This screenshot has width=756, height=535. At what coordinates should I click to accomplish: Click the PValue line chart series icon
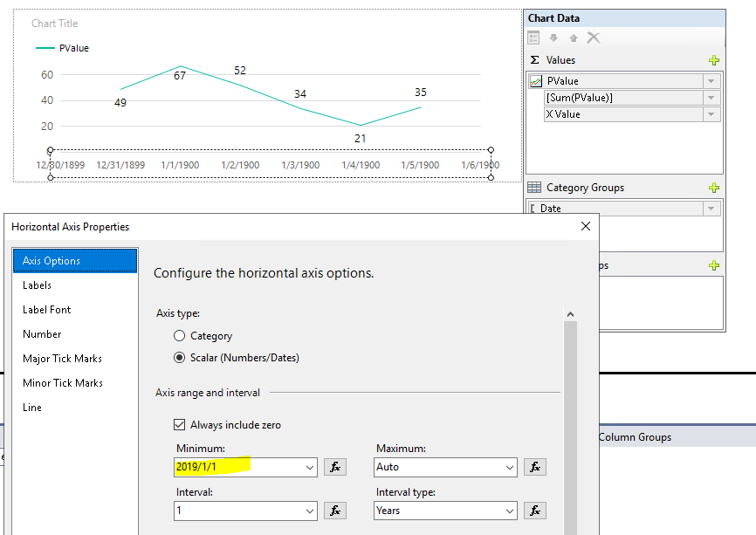click(x=536, y=81)
